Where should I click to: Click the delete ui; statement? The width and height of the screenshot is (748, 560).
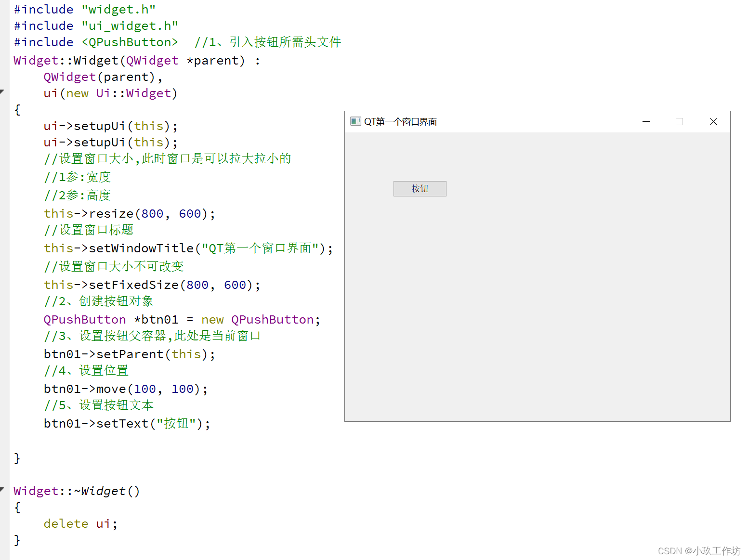(80, 524)
